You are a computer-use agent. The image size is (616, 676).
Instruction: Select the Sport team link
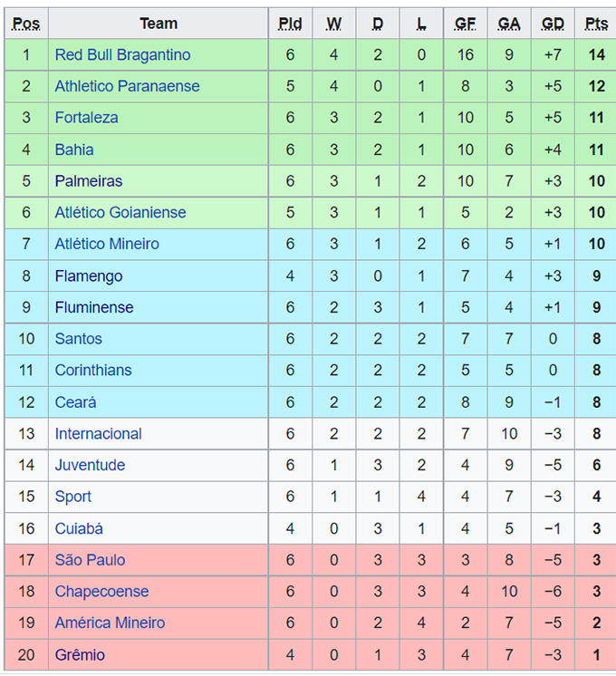coord(73,497)
